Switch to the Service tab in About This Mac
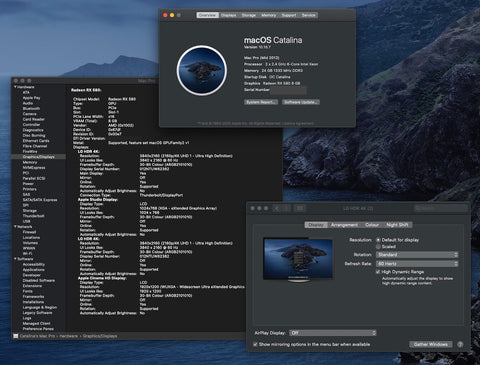Viewport: 480px width, 365px height. click(308, 15)
